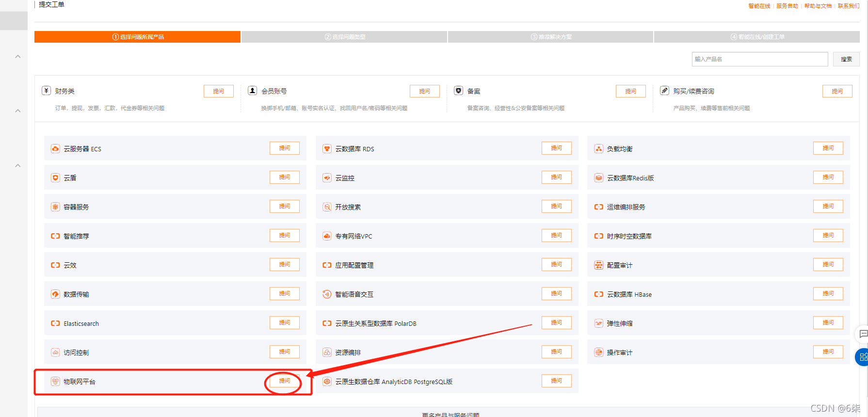Open the chat bubble floating icon
The width and height of the screenshot is (868, 417).
pos(863,334)
